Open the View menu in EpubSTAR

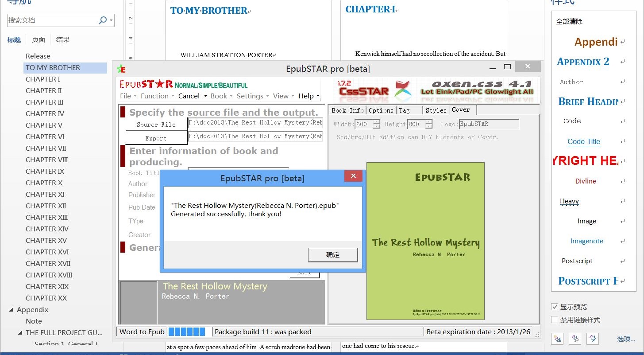pos(283,96)
